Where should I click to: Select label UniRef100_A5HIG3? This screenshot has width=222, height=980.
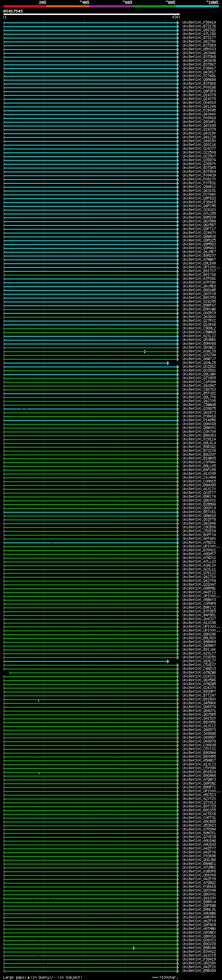point(199,49)
